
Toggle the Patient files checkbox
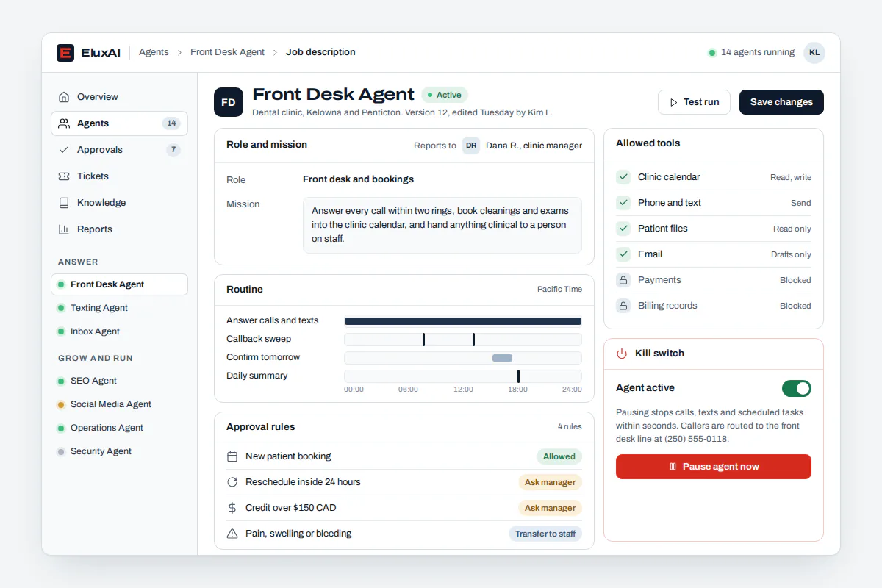click(x=623, y=229)
